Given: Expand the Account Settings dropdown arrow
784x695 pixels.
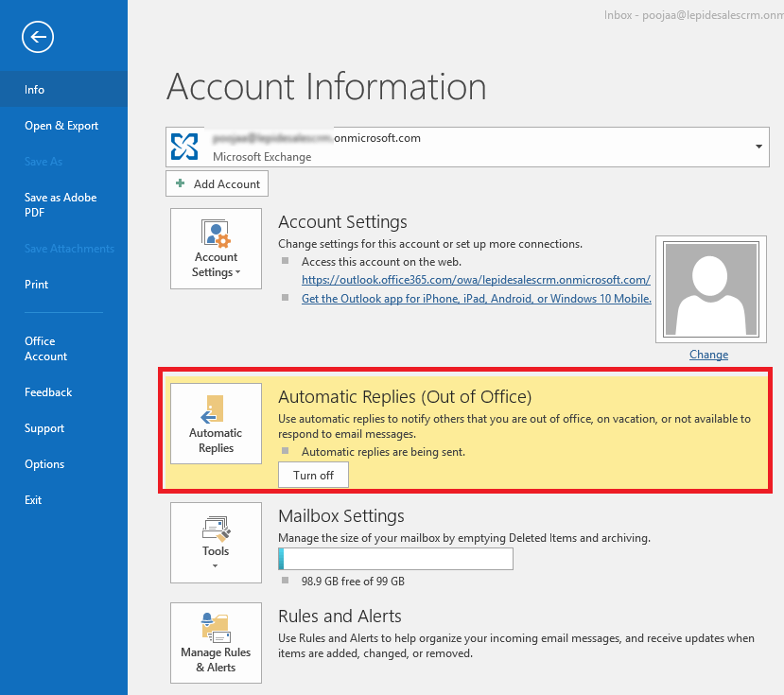Looking at the screenshot, I should click(x=238, y=273).
